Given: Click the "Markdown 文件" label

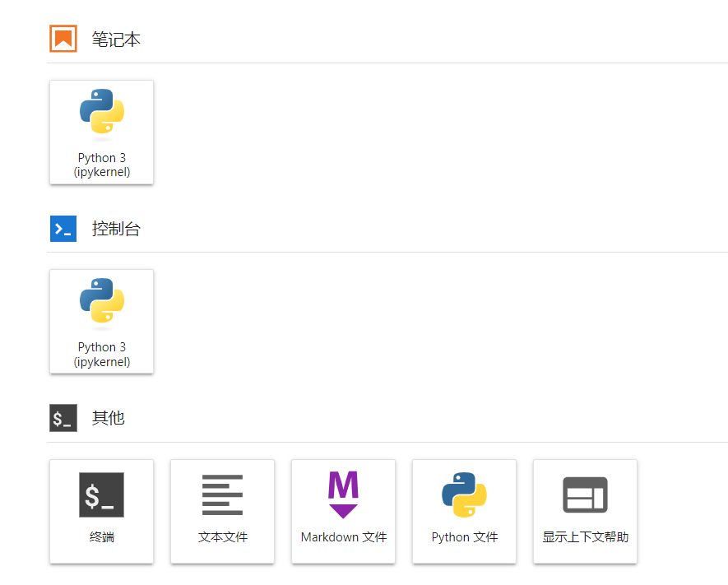Looking at the screenshot, I should pos(343,537).
